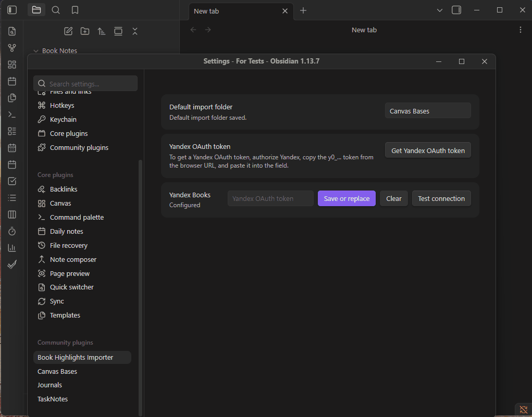532x417 pixels.
Task: Navigate back with the left arrow
Action: [x=193, y=30]
